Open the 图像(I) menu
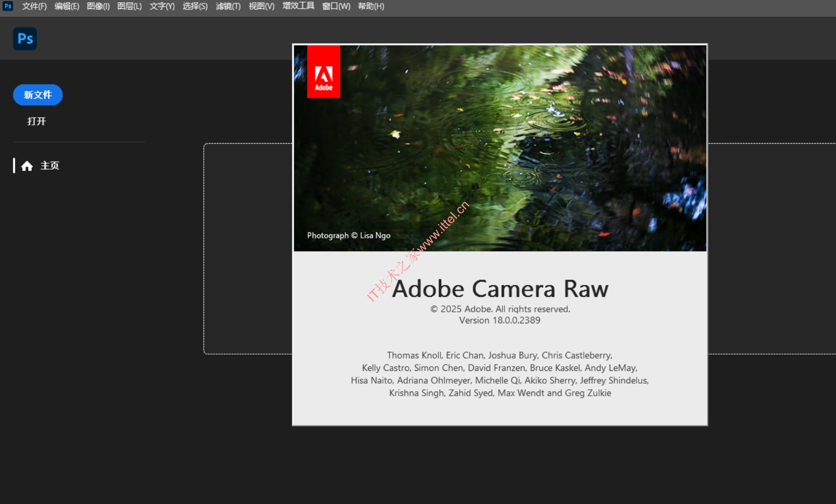 [98, 6]
